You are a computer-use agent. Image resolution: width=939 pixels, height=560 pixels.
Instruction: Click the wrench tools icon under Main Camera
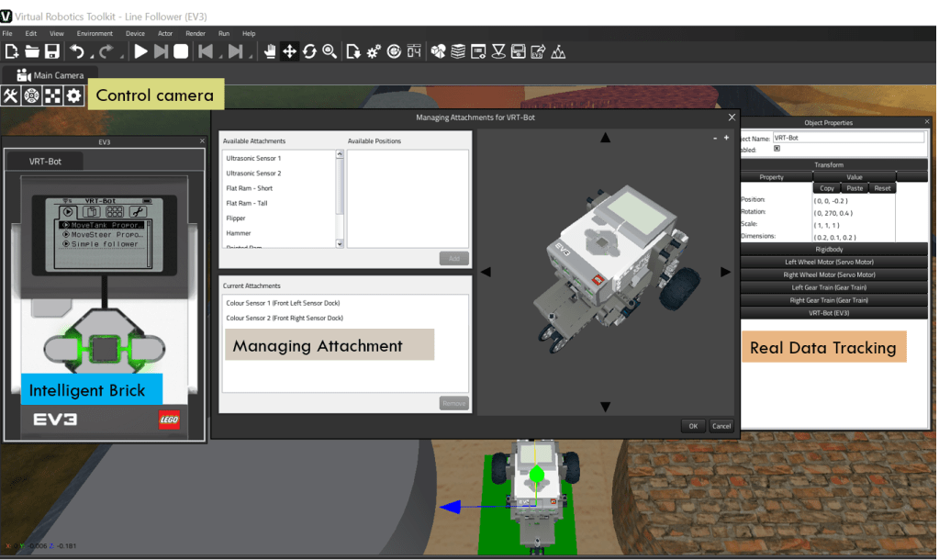[x=11, y=95]
